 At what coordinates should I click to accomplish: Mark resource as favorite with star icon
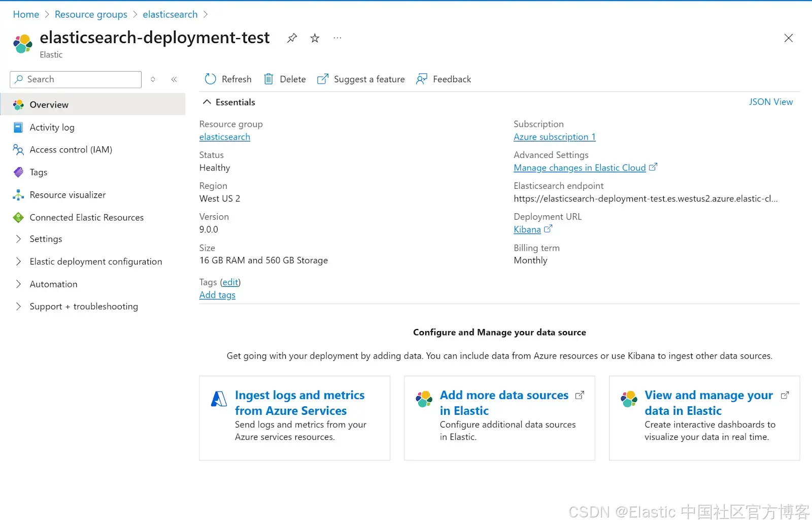(x=315, y=38)
